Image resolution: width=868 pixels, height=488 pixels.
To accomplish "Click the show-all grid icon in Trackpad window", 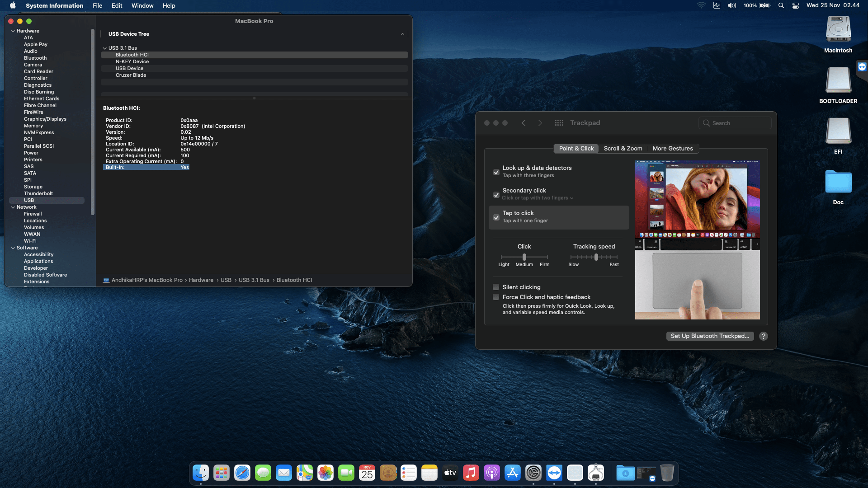I will click(559, 123).
